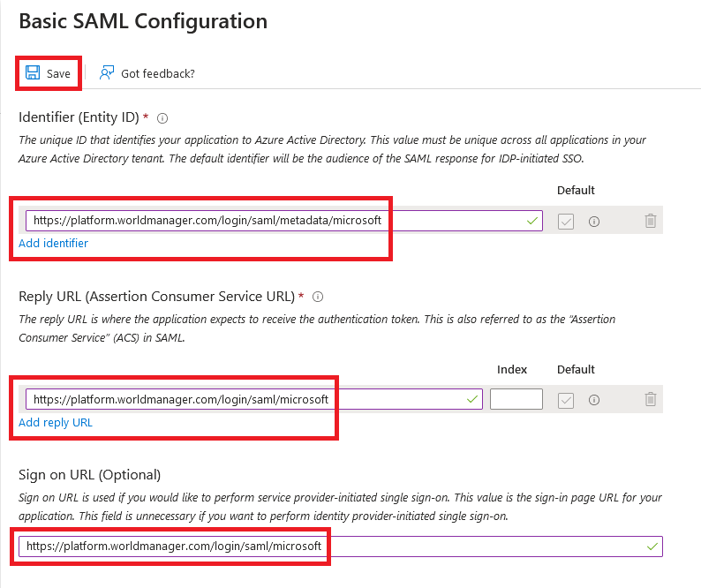This screenshot has width=701, height=588.
Task: Open the Got feedback person icon
Action: pyautogui.click(x=107, y=72)
